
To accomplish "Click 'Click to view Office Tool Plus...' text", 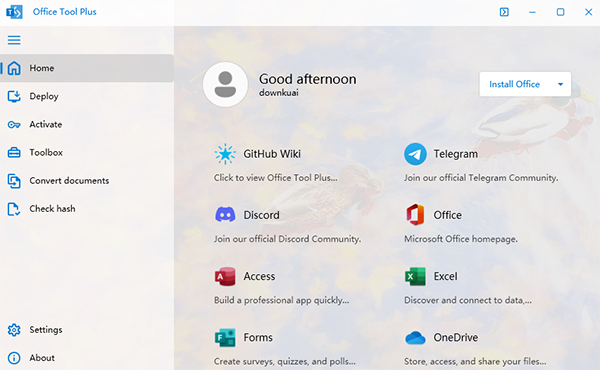I will point(276,178).
